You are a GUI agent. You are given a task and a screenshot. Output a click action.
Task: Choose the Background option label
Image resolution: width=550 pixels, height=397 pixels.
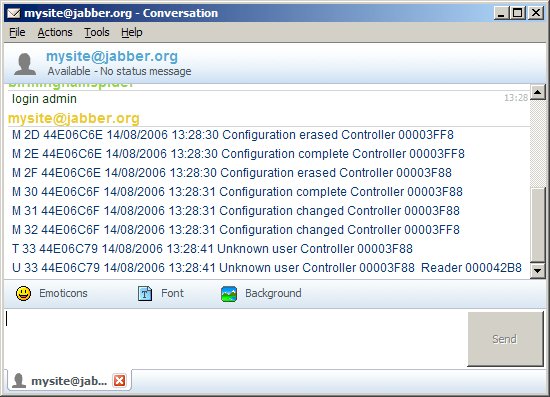pyautogui.click(x=273, y=293)
